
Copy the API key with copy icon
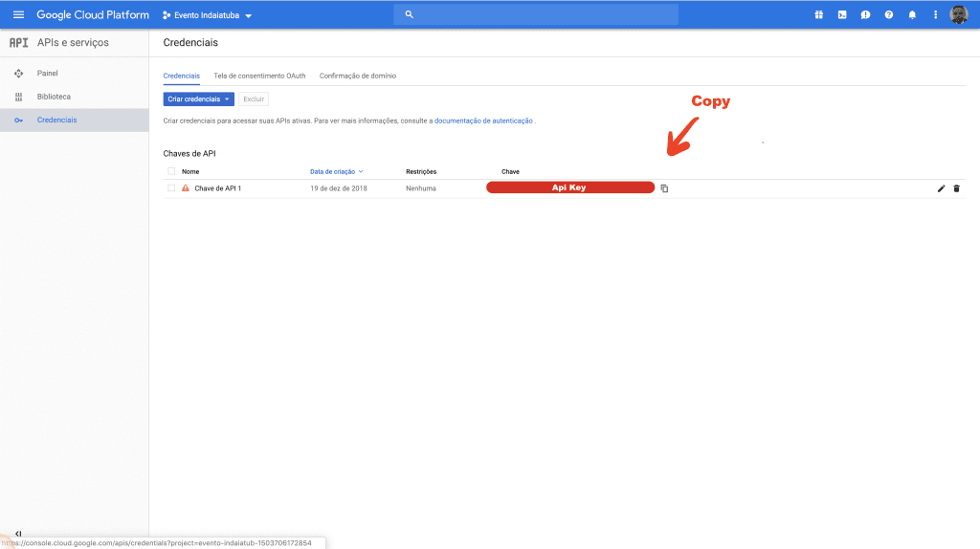pos(664,188)
